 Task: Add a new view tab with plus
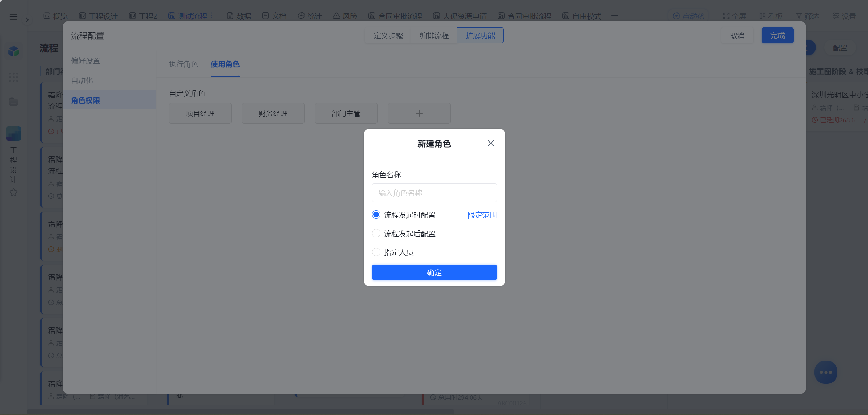tap(615, 16)
